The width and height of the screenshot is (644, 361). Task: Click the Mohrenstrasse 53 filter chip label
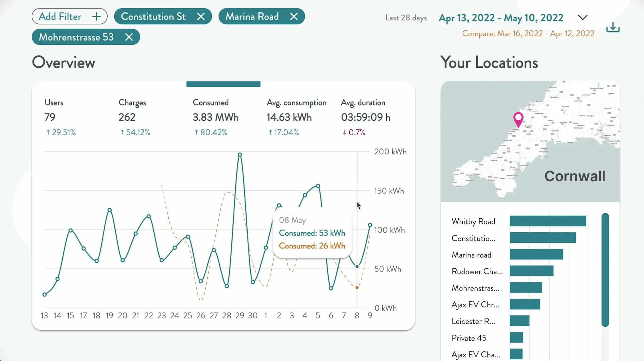coord(76,37)
